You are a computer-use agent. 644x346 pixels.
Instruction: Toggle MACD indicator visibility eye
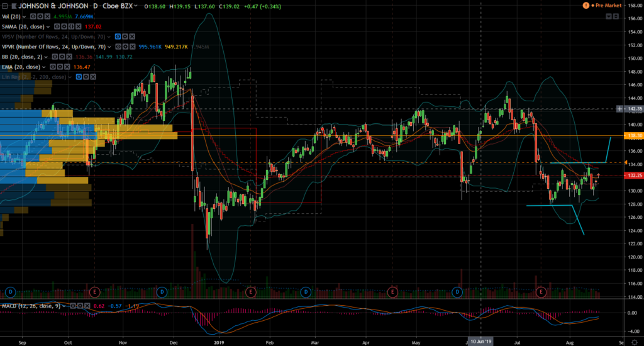coord(73,306)
